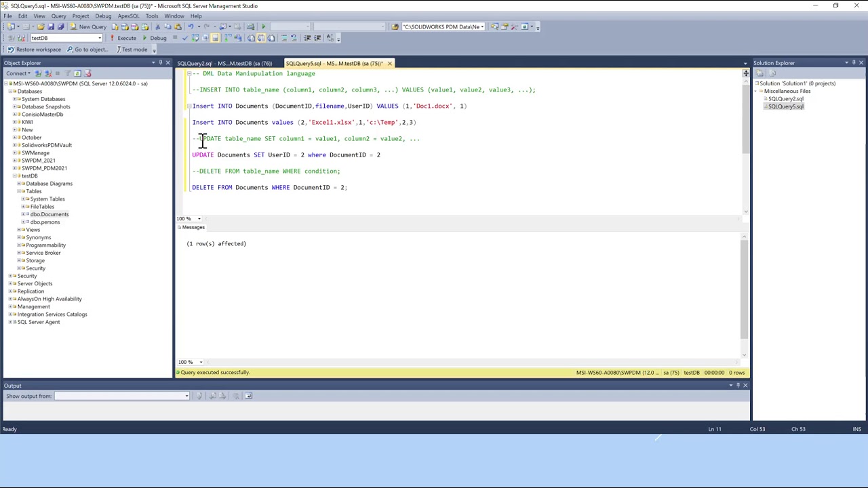Expand the ConisioMasterDb database node
This screenshot has width=868, height=488.
tap(15, 115)
